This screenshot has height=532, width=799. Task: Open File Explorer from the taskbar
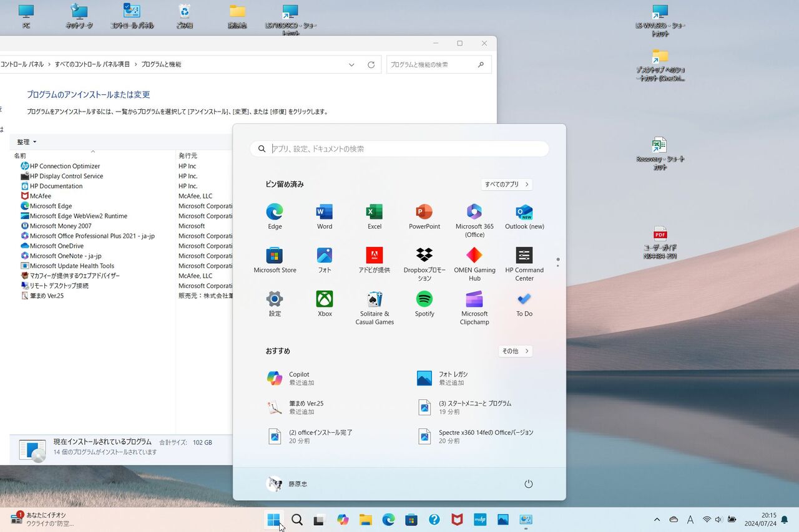366,520
